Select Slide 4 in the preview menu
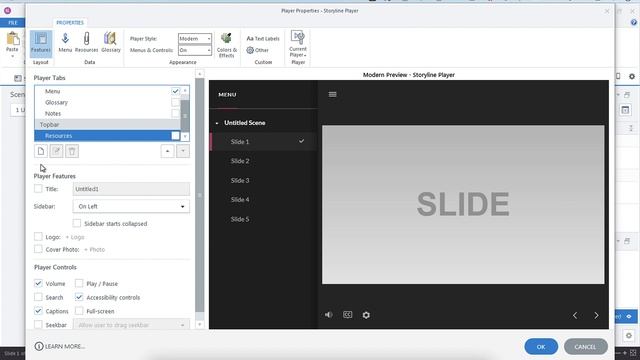Image resolution: width=640 pixels, height=360 pixels. tap(263, 200)
